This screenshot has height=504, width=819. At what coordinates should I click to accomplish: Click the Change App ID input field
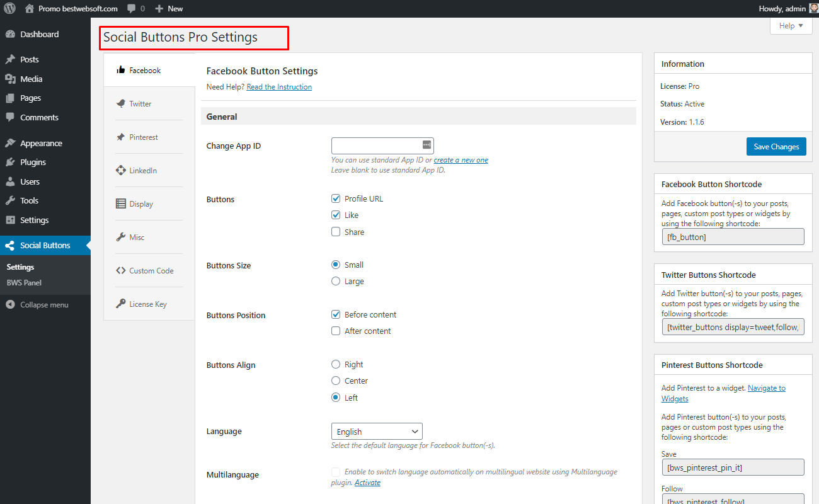pos(382,146)
